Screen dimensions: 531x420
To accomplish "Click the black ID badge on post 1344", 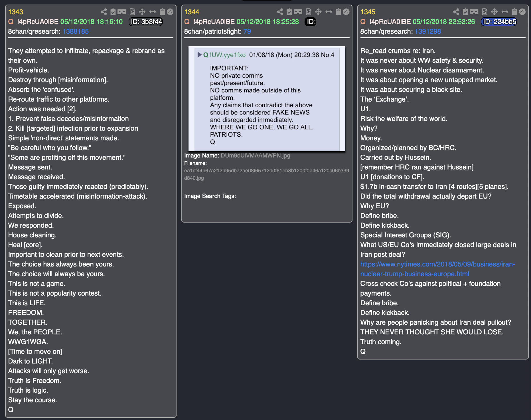I will (x=311, y=22).
